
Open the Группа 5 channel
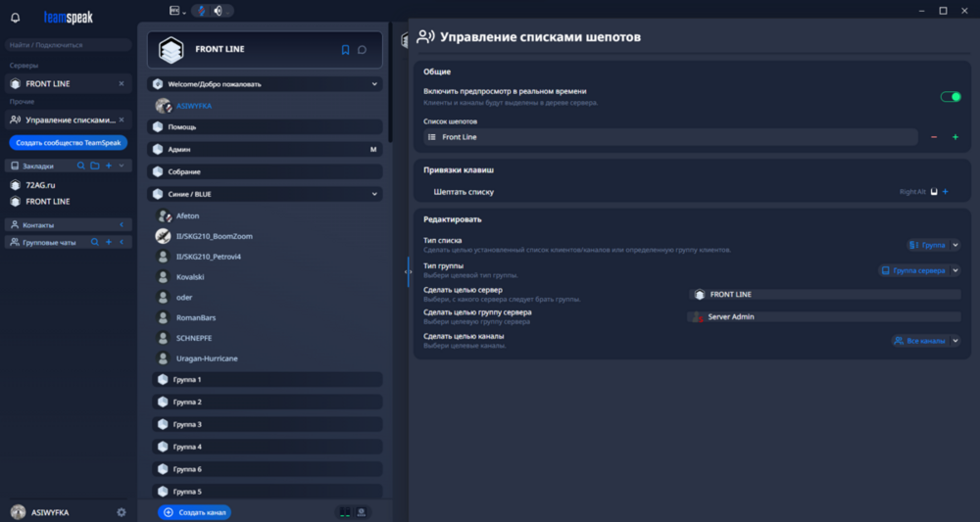[268, 492]
